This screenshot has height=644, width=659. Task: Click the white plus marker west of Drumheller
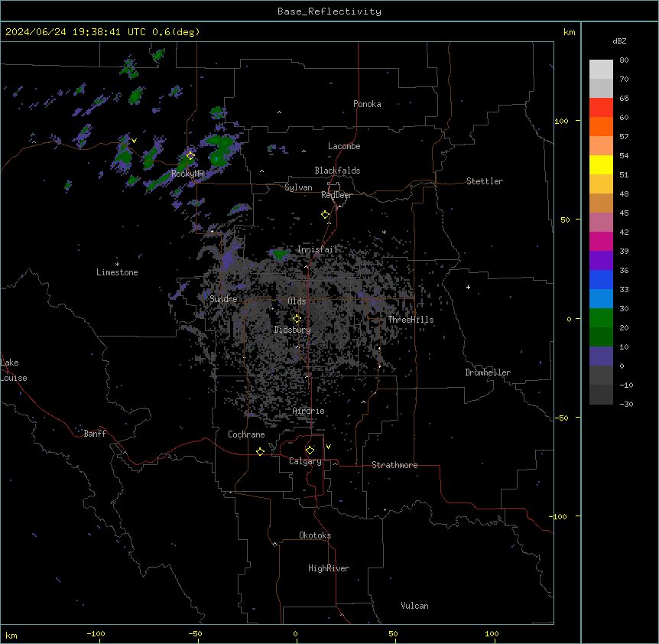point(468,287)
